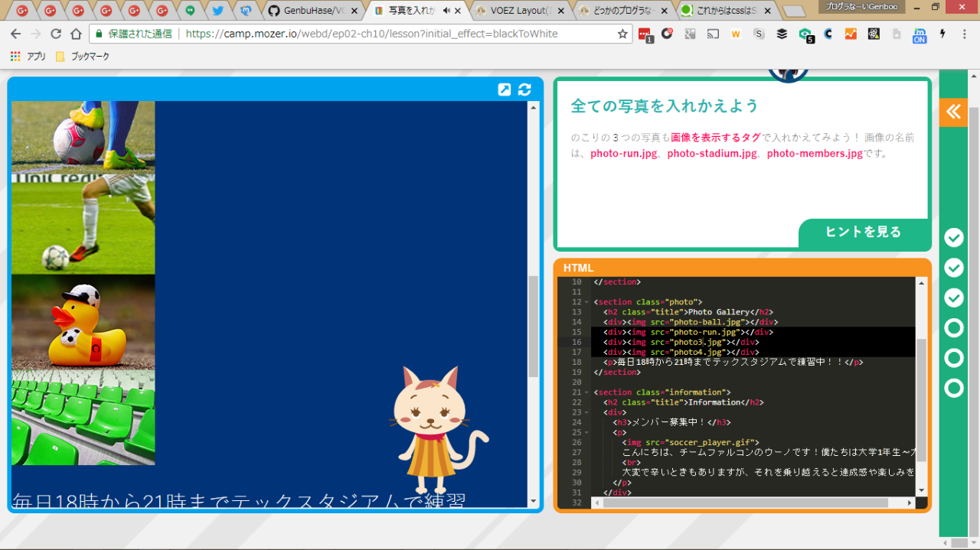980x550 pixels.
Task: Mute audio on the active tab
Action: tap(446, 11)
